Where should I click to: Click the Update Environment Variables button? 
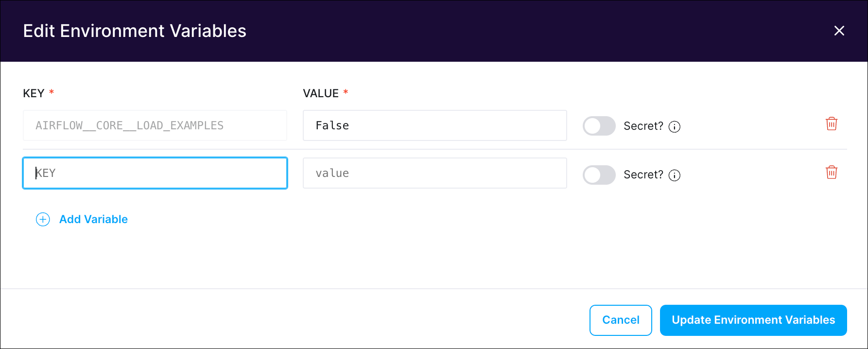(x=753, y=320)
